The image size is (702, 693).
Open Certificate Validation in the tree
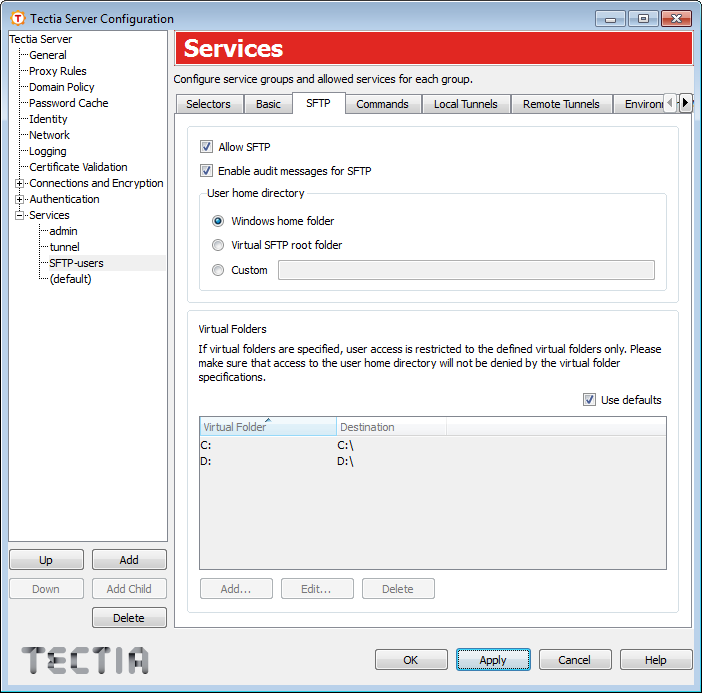(78, 167)
